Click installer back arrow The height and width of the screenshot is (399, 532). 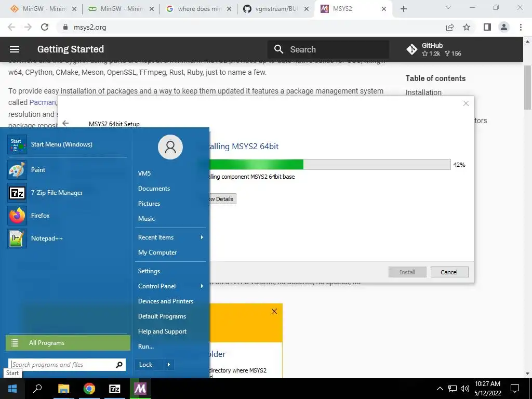pyautogui.click(x=66, y=124)
